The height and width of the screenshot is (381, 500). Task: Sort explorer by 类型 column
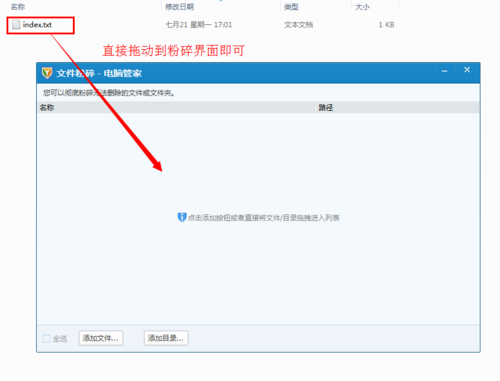point(291,7)
